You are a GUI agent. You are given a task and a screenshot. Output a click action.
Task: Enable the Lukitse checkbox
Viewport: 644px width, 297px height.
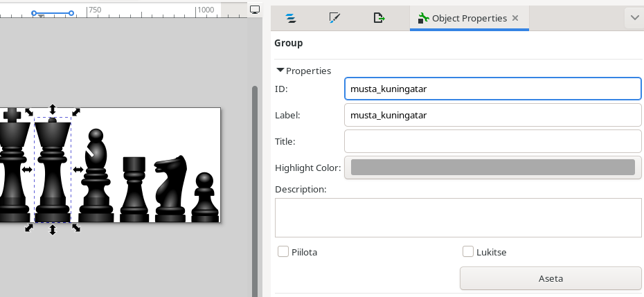(x=468, y=251)
